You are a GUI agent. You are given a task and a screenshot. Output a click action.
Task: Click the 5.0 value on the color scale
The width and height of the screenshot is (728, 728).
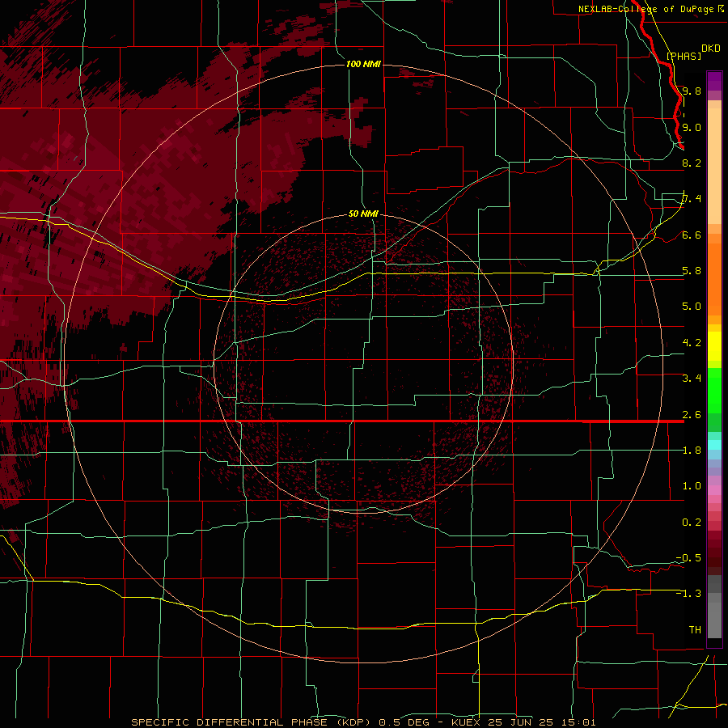pyautogui.click(x=692, y=307)
